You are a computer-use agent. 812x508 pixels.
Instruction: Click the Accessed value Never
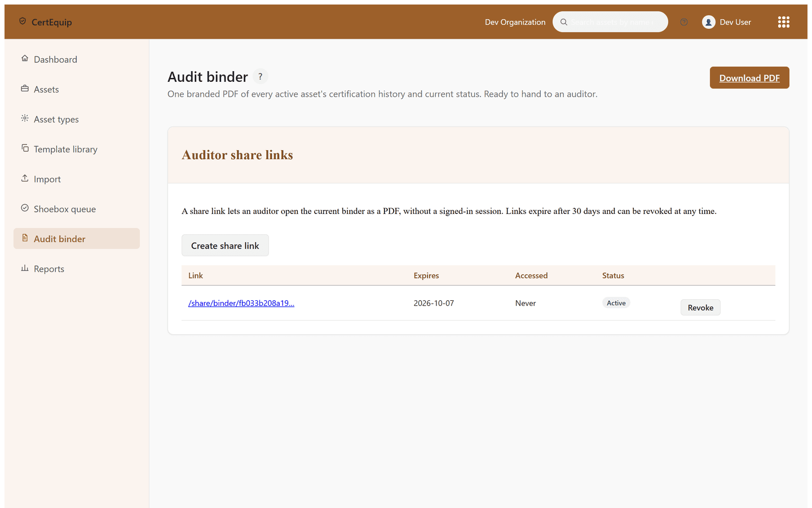point(526,303)
